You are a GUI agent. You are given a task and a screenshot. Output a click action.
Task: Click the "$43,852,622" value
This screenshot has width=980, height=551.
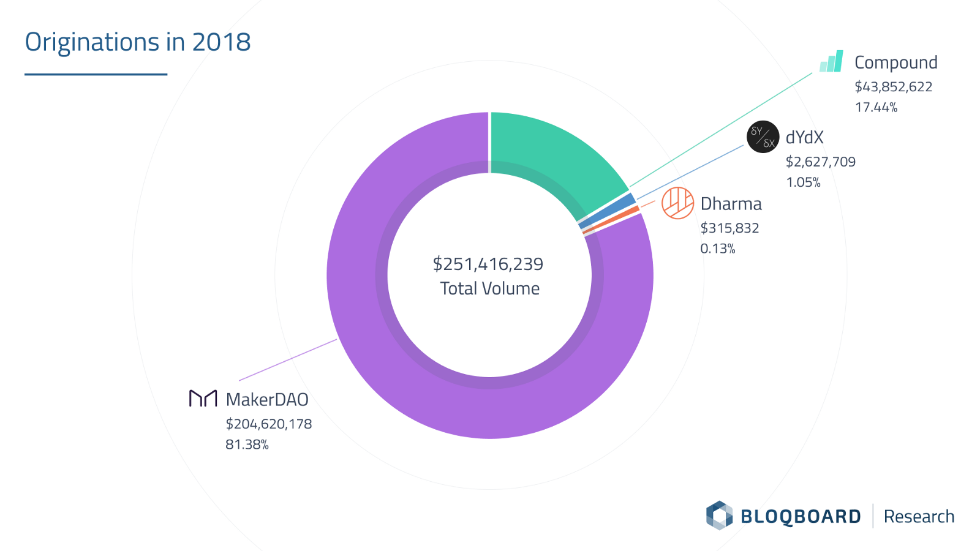point(894,87)
